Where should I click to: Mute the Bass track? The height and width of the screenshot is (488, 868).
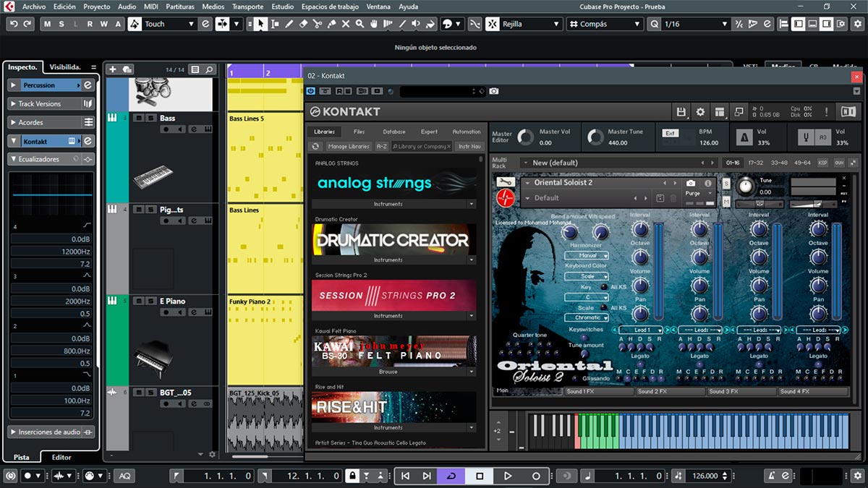pyautogui.click(x=138, y=118)
